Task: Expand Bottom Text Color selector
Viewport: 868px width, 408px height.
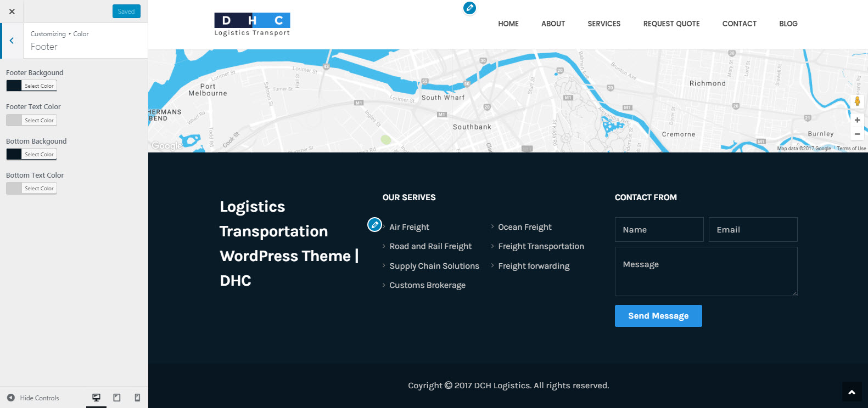Action: (x=32, y=189)
